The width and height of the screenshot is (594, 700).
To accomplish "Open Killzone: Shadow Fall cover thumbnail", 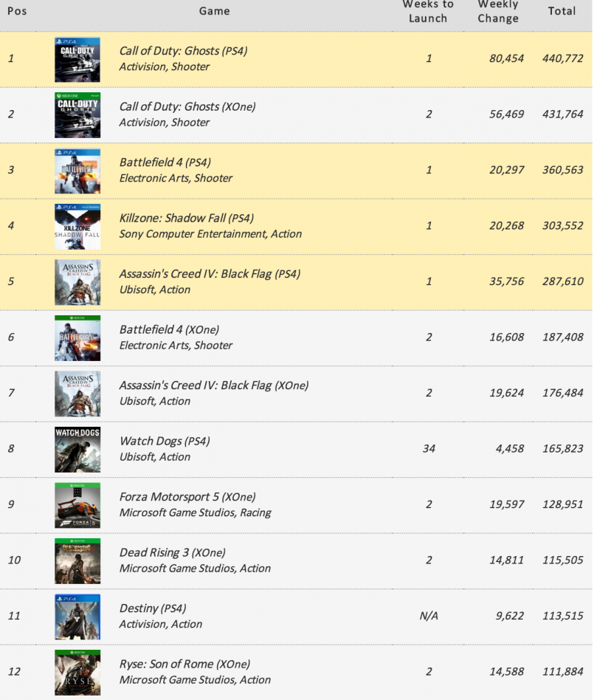I will pyautogui.click(x=77, y=227).
